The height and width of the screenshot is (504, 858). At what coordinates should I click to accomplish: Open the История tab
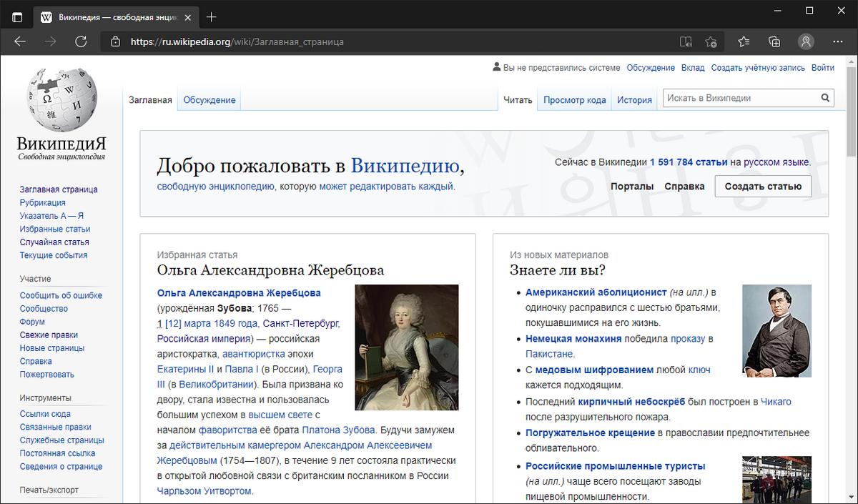pyautogui.click(x=634, y=100)
